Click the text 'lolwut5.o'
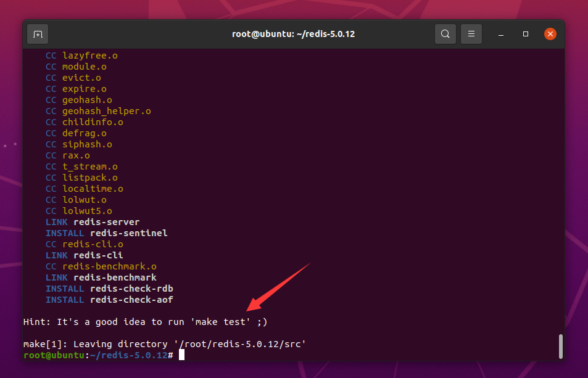This screenshot has width=588, height=378. click(87, 211)
